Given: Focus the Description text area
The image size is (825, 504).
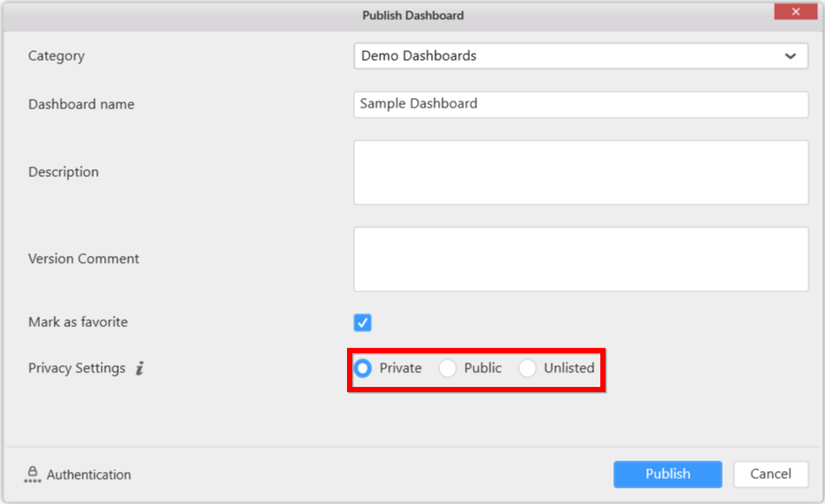Looking at the screenshot, I should [581, 173].
